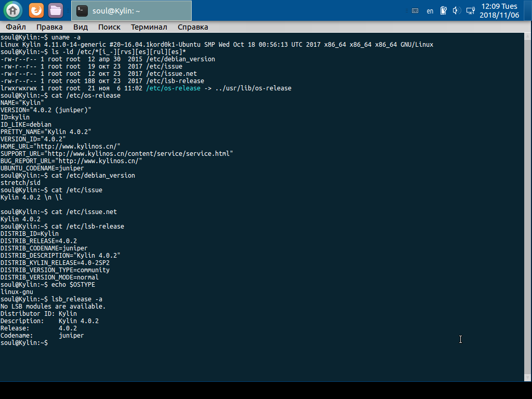Open the file manager folder icon
The height and width of the screenshot is (399, 532).
coord(55,10)
